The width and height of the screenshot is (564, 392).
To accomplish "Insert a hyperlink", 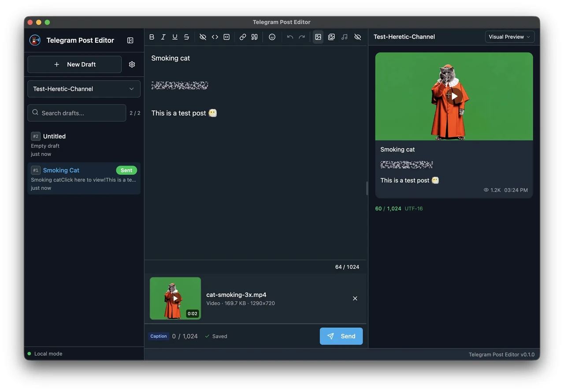I will 243,37.
